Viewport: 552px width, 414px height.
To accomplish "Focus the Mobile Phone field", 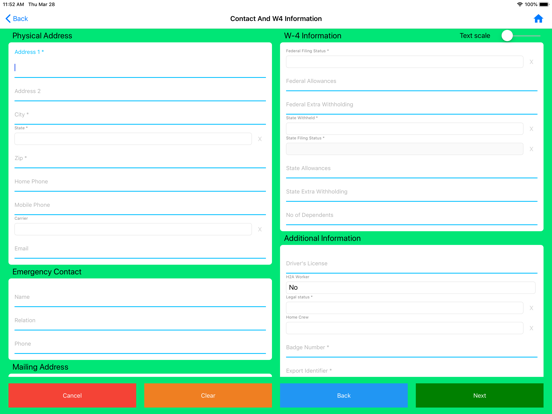I will click(140, 207).
